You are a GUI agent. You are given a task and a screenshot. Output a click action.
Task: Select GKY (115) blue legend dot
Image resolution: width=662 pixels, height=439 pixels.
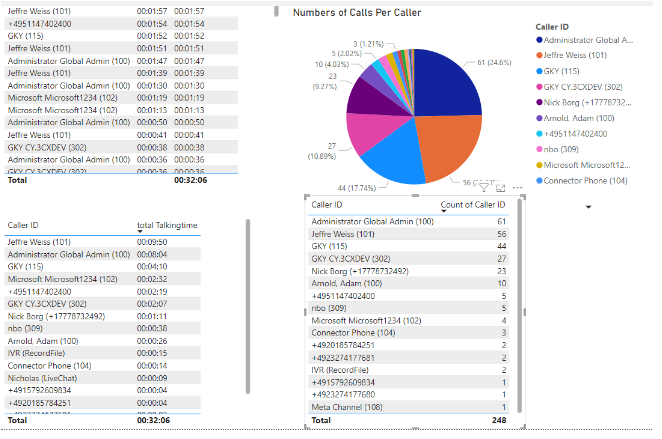pyautogui.click(x=539, y=71)
